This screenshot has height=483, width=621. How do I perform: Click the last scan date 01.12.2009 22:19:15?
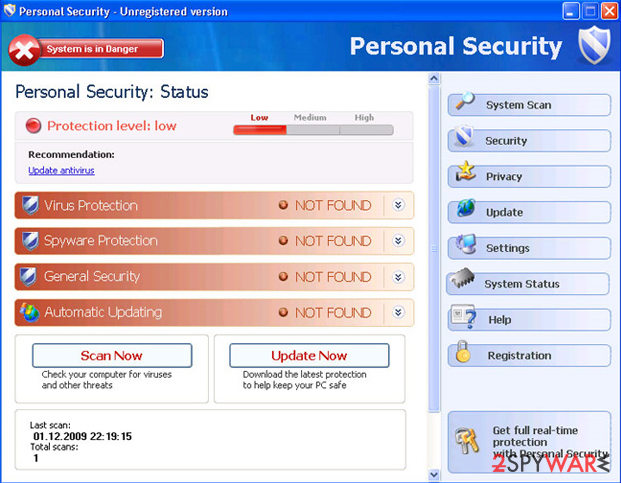pos(82,436)
